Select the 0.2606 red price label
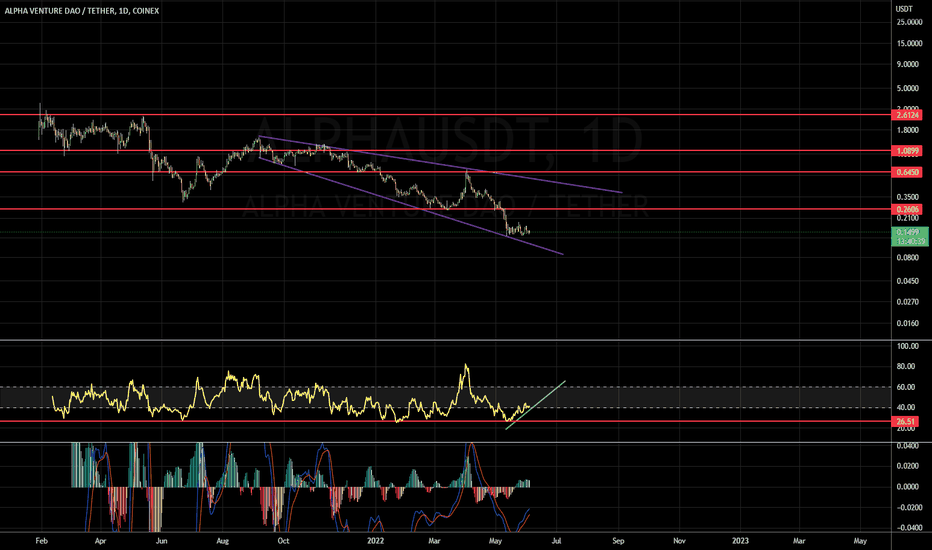The height and width of the screenshot is (550, 932). (908, 209)
